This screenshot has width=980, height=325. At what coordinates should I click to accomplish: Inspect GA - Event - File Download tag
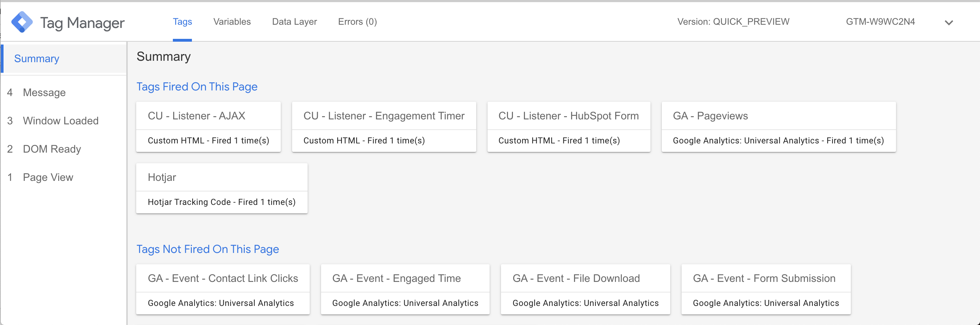click(585, 289)
